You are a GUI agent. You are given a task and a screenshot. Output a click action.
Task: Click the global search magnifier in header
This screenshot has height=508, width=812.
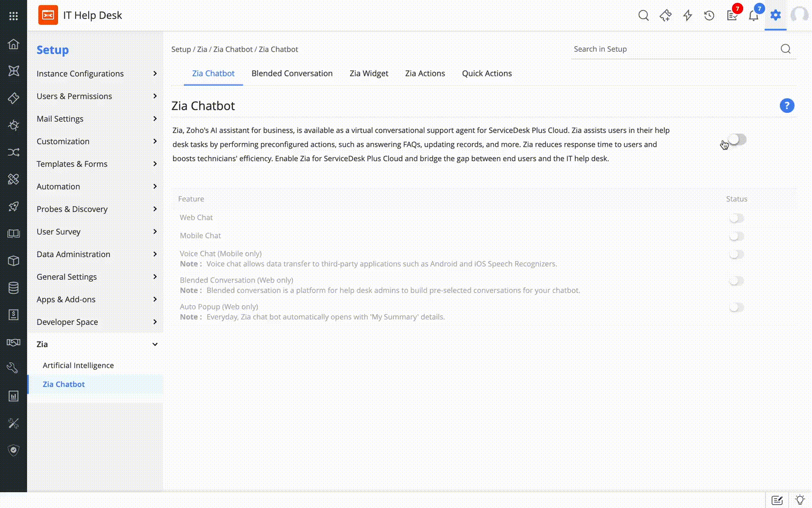click(644, 16)
